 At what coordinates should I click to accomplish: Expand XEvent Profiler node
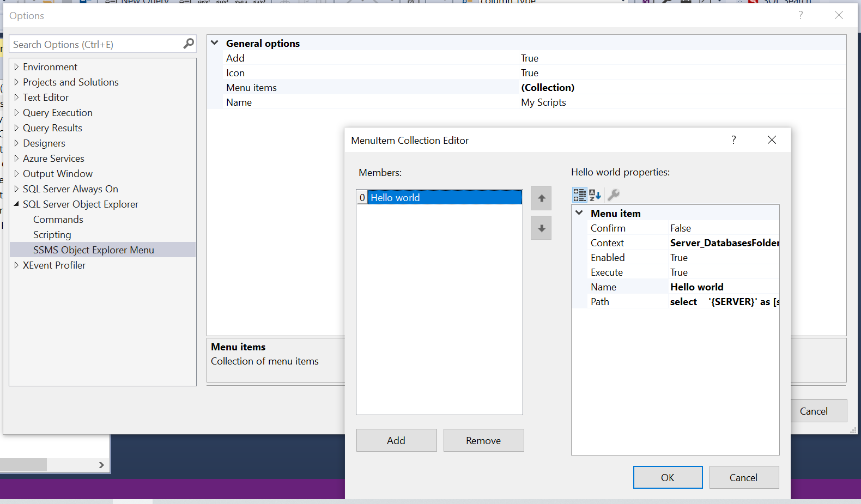[x=16, y=265]
